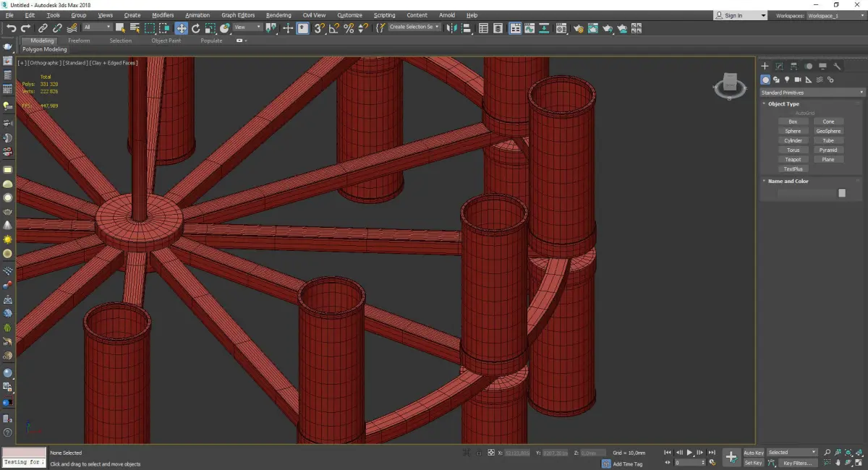Click the Rectangular Selection Region icon

tap(150, 28)
